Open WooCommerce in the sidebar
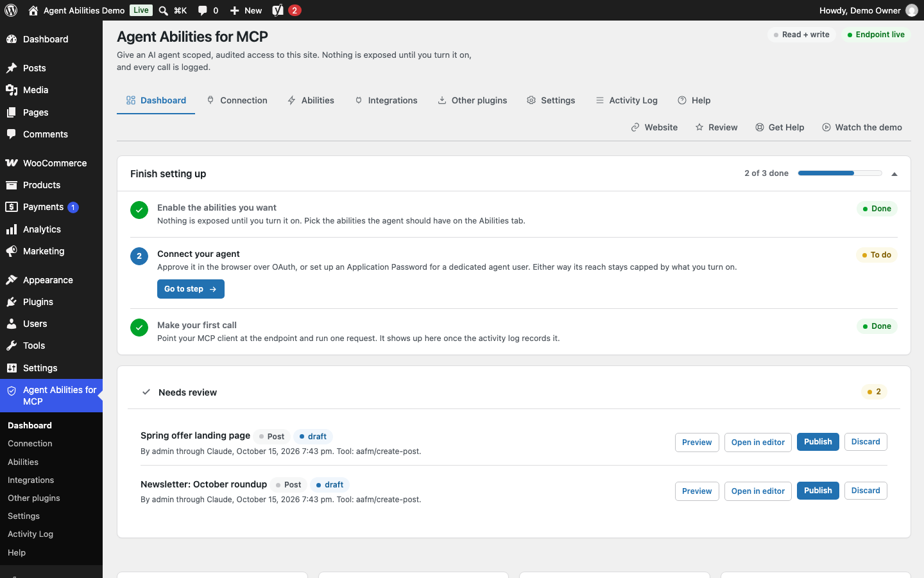The image size is (924, 578). pos(51,163)
